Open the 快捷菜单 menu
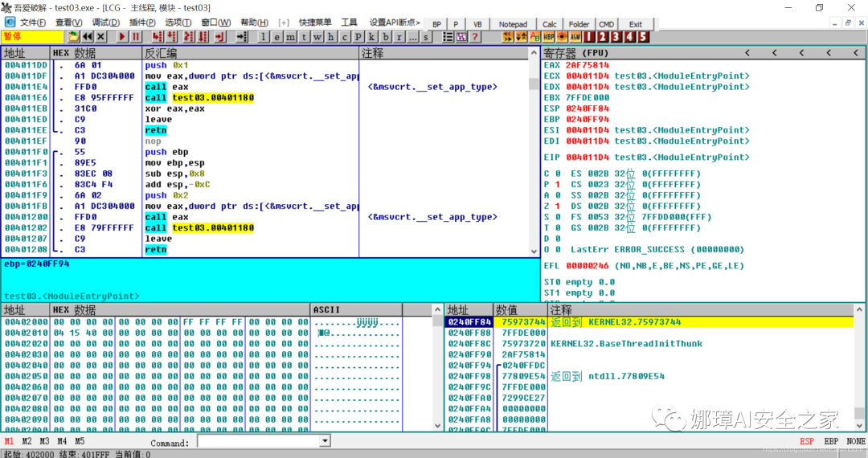Viewport: 868px width, 458px height. tap(315, 22)
